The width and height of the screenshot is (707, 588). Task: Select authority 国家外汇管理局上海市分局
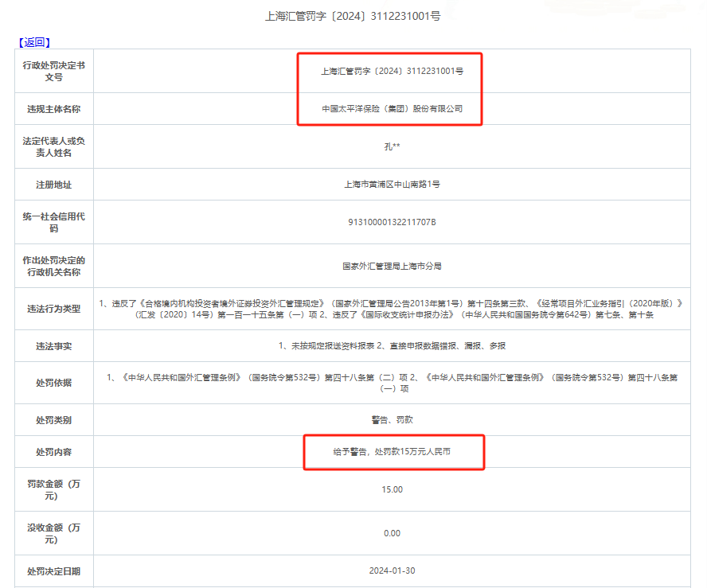(x=392, y=267)
